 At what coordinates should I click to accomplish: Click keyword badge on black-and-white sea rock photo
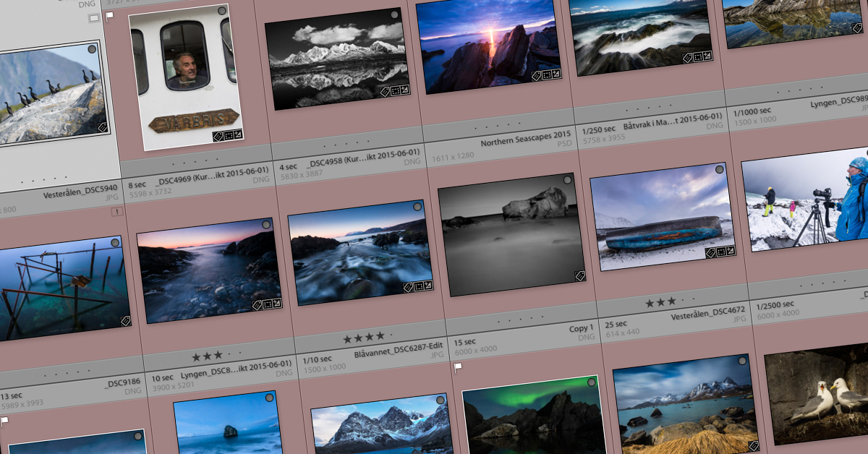tap(579, 275)
